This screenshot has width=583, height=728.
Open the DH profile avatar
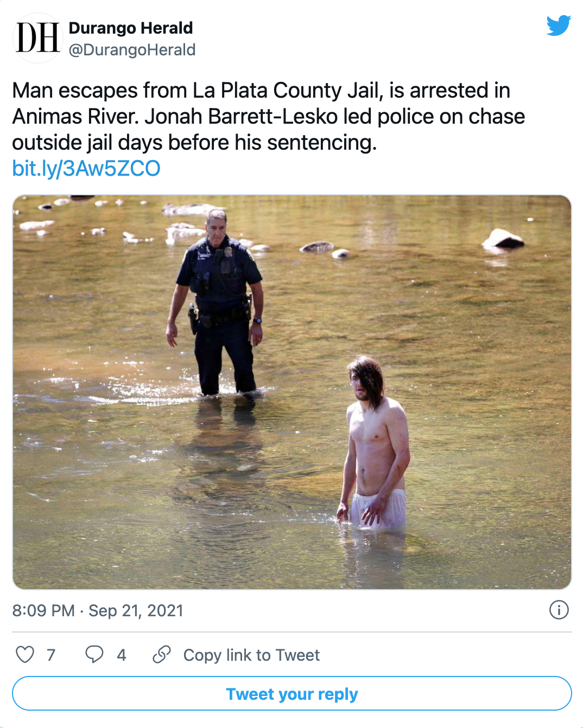(x=37, y=38)
